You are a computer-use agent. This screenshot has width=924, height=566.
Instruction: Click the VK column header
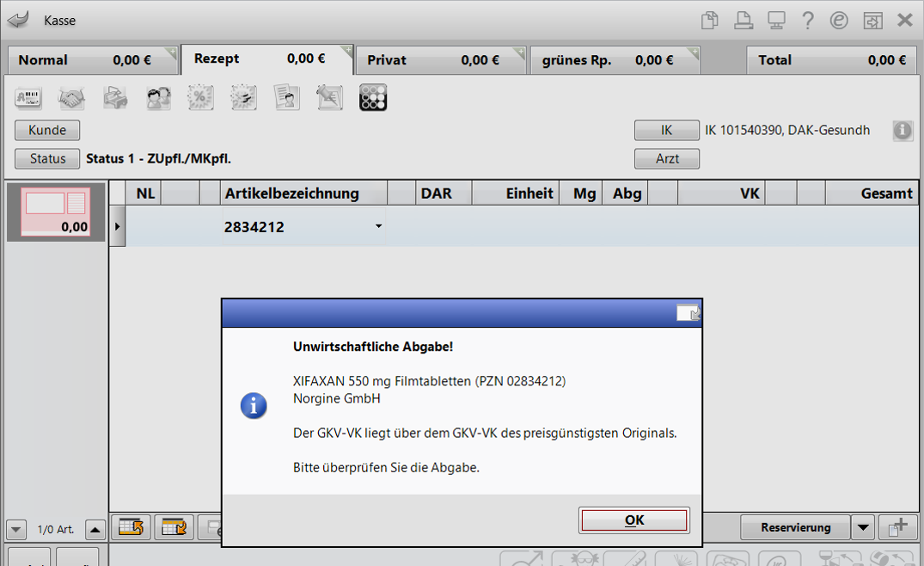coord(721,194)
